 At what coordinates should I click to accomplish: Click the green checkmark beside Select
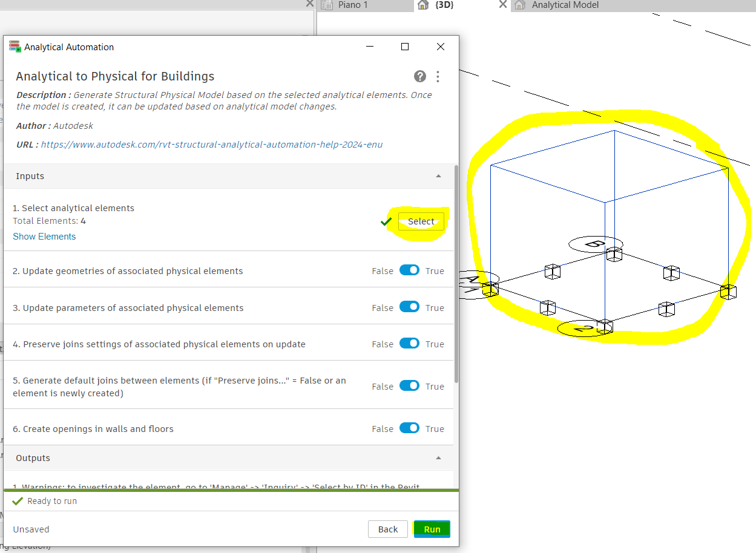pyautogui.click(x=386, y=222)
